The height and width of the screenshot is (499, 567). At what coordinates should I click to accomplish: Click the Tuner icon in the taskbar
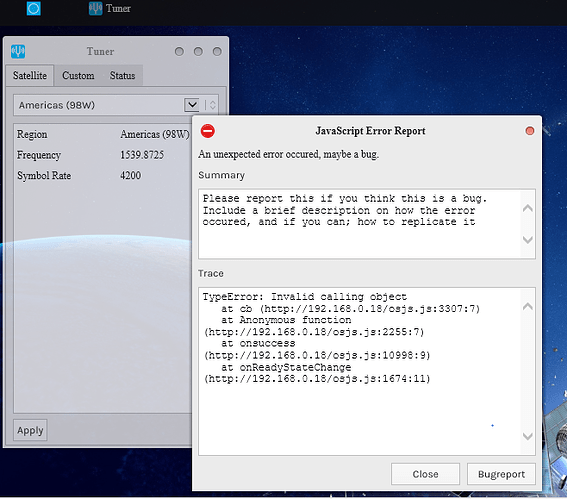coord(95,8)
